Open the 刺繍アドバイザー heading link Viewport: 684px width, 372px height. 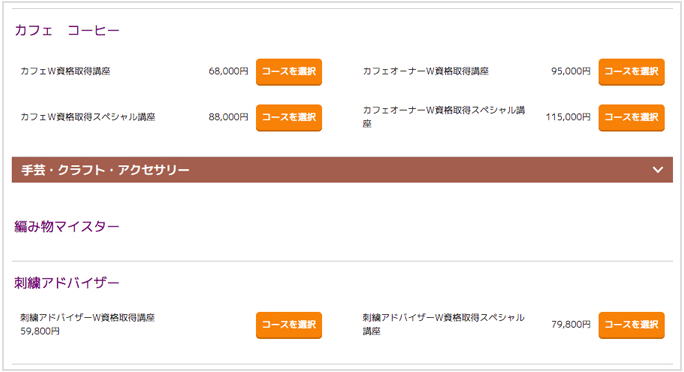pos(67,283)
